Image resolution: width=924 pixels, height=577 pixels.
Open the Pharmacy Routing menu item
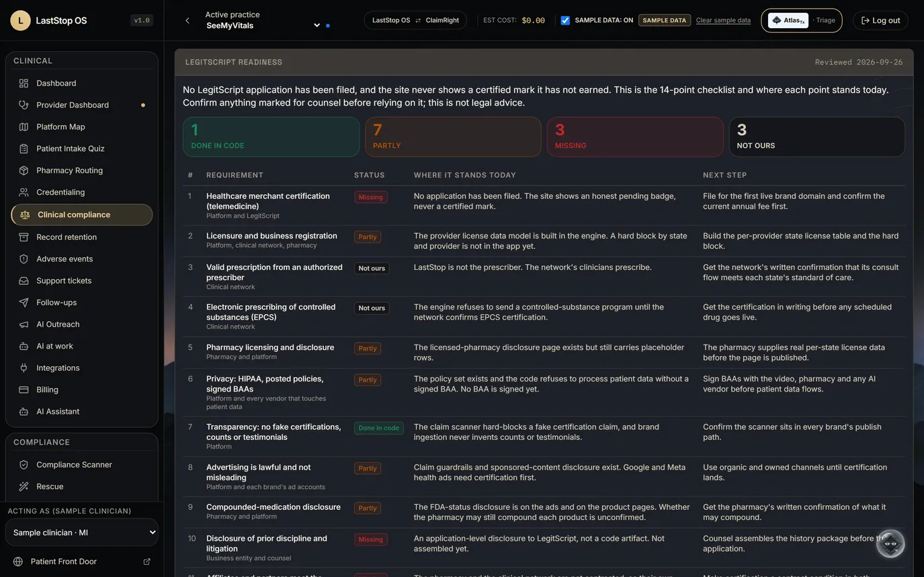point(82,171)
